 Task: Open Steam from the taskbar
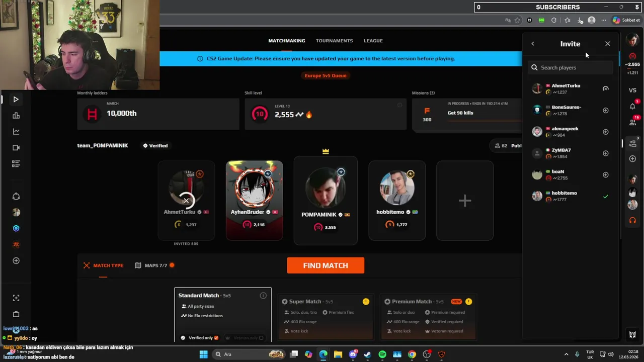[367, 354]
